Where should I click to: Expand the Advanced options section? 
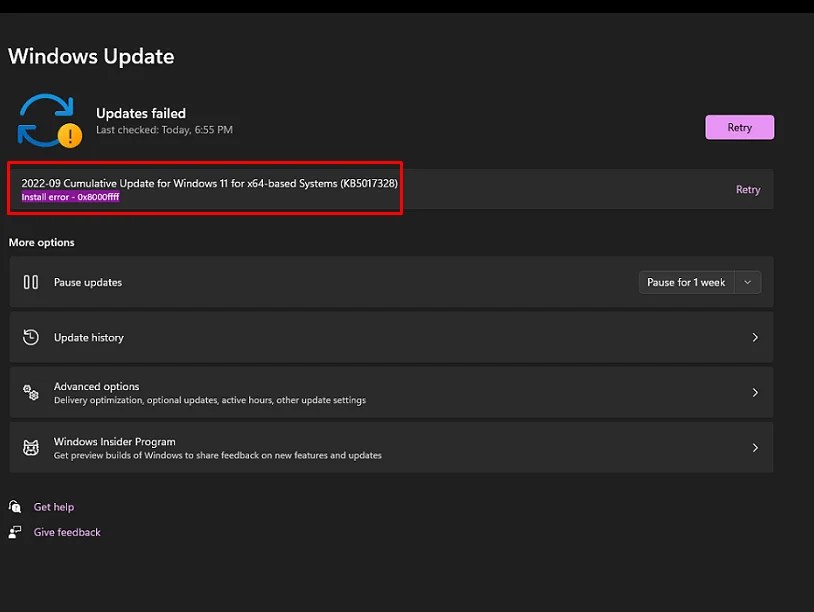pyautogui.click(x=755, y=392)
